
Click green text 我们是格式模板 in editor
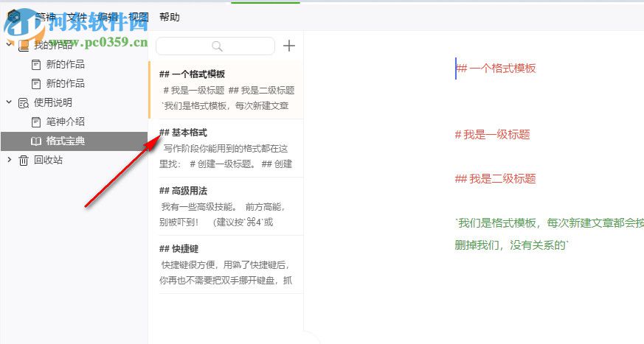497,223
